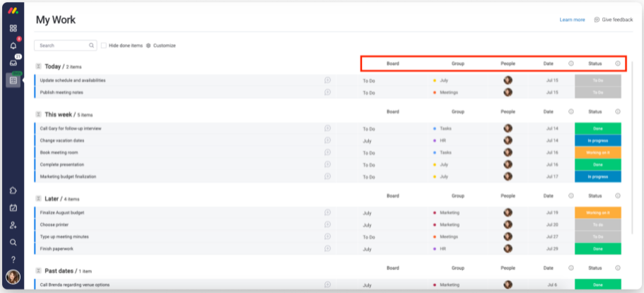Click the Learn more link

572,20
